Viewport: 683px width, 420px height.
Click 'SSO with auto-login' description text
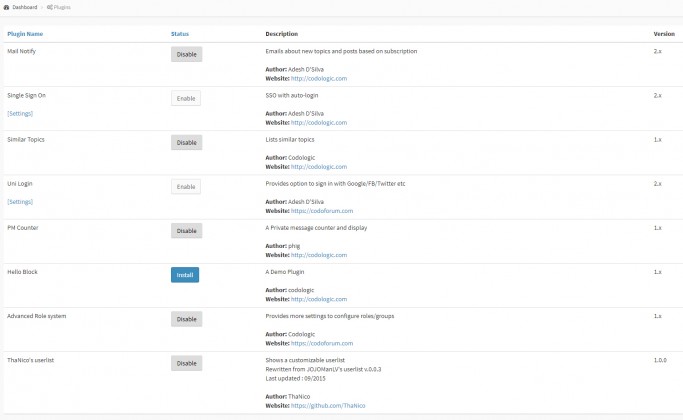point(292,95)
